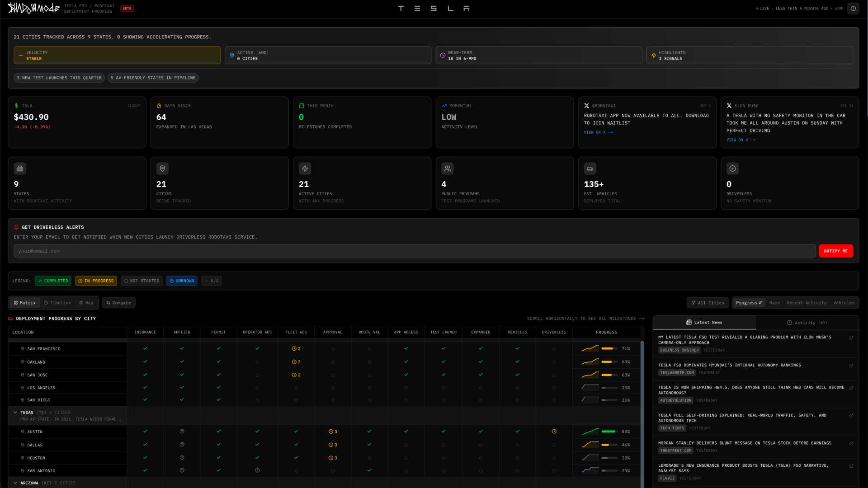Click the Dallas Approval in-progress indicator
Screen dimensions: 868x488
(x=333, y=445)
